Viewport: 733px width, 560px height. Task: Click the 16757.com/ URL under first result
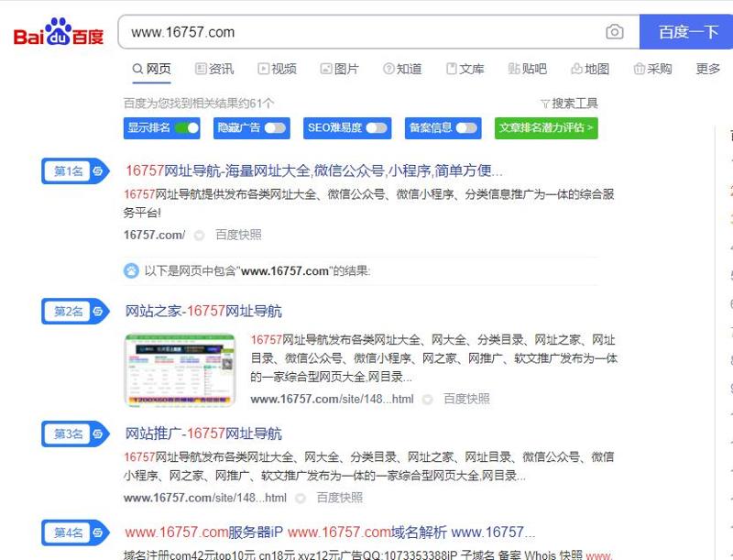point(154,236)
